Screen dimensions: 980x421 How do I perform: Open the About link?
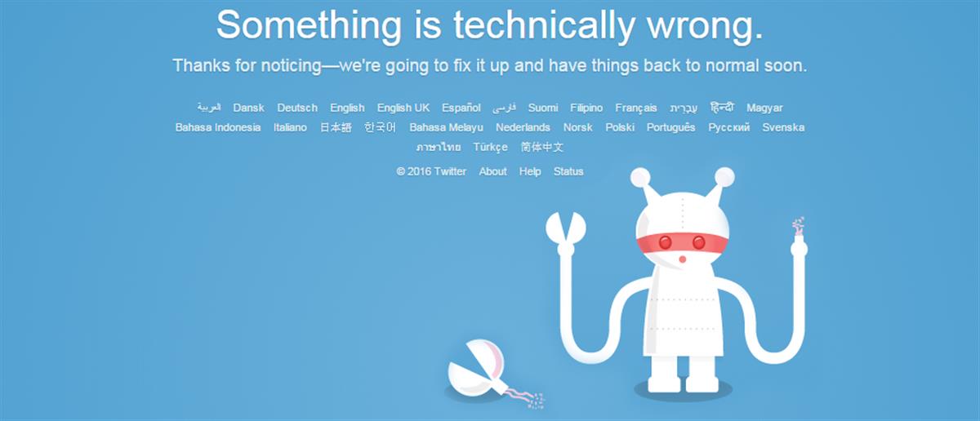[492, 171]
